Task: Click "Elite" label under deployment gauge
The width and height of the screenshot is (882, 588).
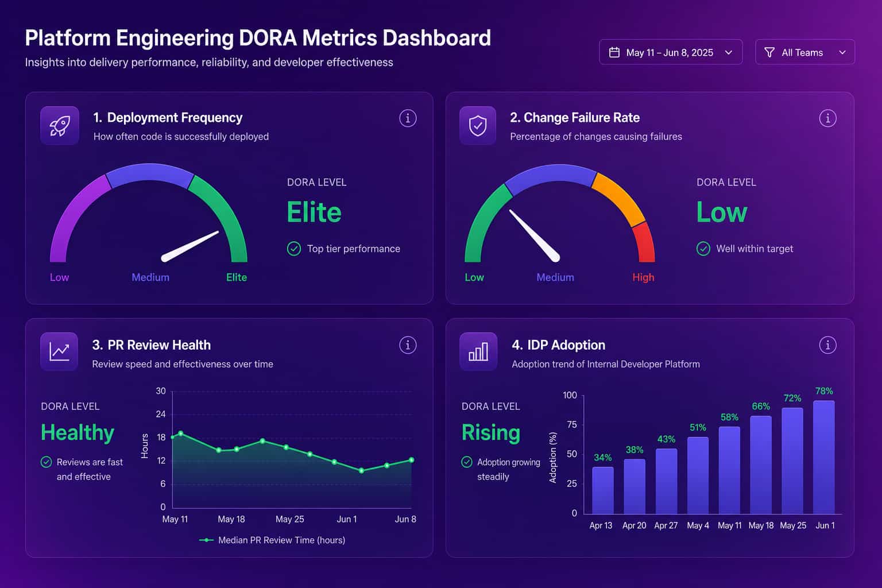Action: click(237, 277)
